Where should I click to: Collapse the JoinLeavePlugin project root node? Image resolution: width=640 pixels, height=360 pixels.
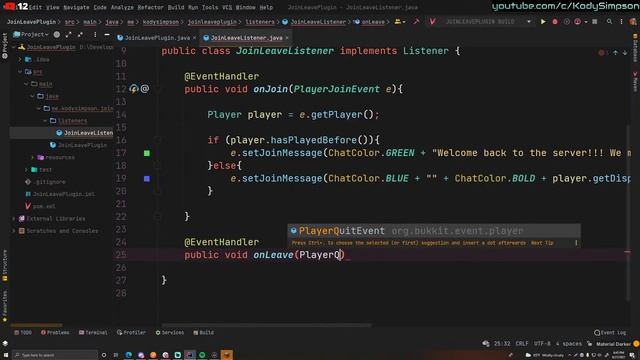coord(14,47)
